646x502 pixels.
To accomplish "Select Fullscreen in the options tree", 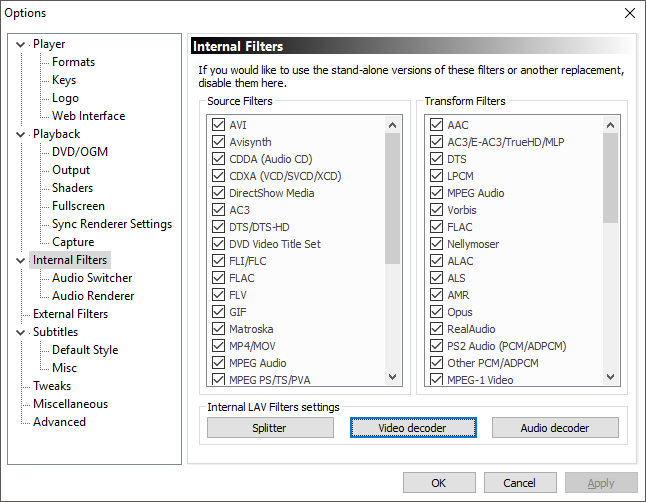I will pyautogui.click(x=78, y=206).
